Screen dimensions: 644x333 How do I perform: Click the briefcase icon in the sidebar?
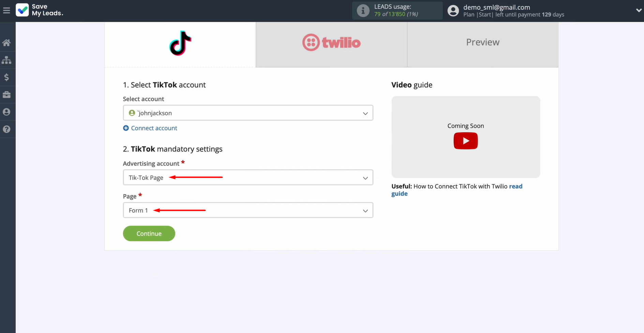(x=7, y=95)
